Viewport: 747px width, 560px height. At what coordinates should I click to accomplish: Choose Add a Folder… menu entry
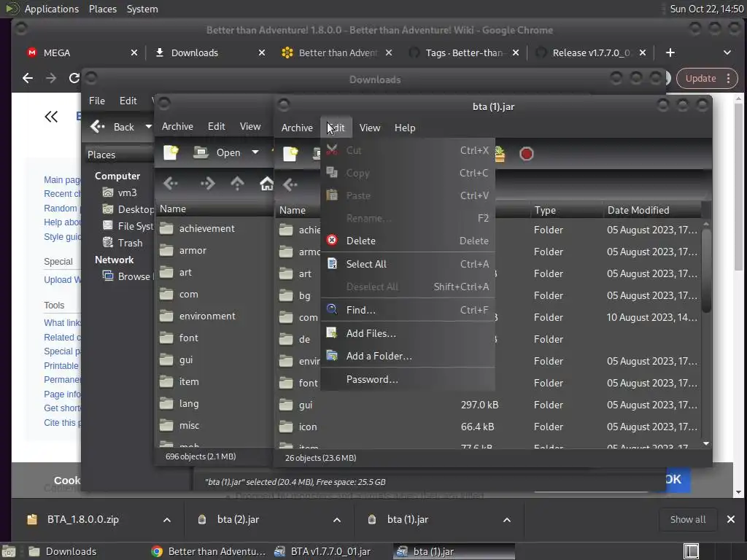point(408,356)
